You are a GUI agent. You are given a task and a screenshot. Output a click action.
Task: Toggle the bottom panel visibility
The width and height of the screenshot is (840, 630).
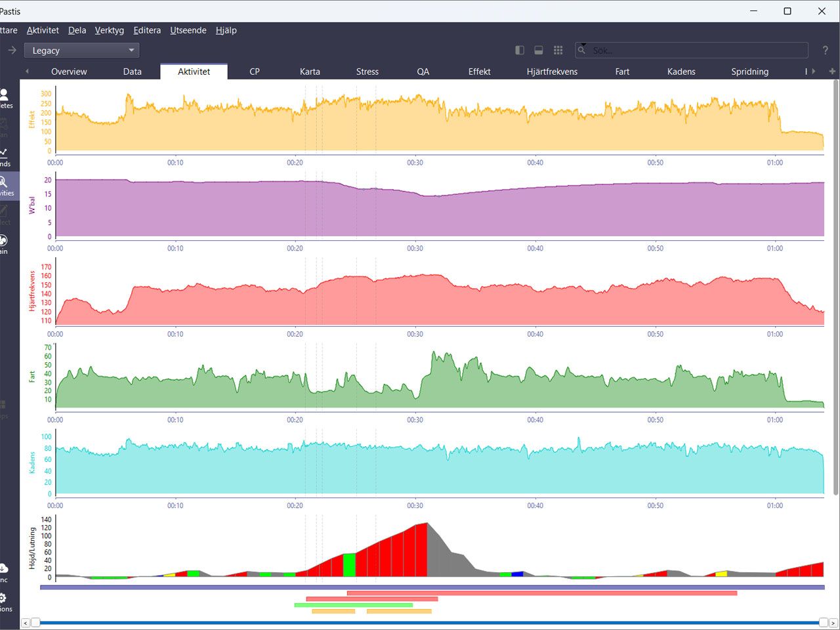(539, 51)
